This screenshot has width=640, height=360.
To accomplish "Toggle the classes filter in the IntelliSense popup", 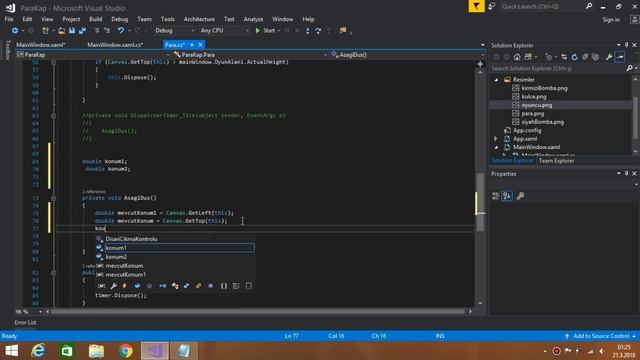I will (x=175, y=286).
